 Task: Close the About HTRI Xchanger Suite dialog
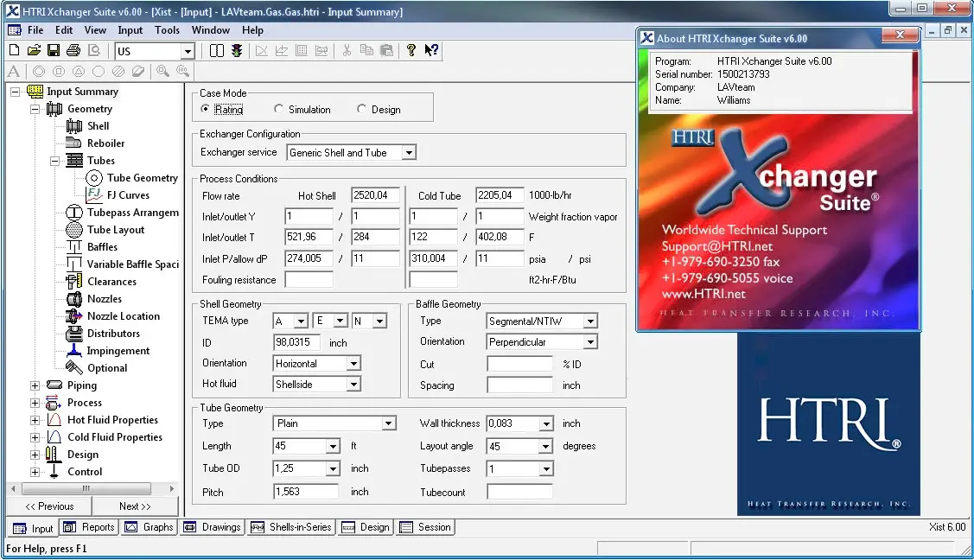click(x=900, y=35)
